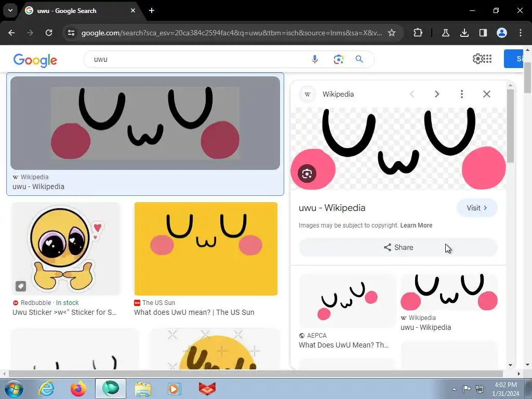Image resolution: width=532 pixels, height=399 pixels.
Task: Launch Internet Explorer from taskbar
Action: pos(46,389)
